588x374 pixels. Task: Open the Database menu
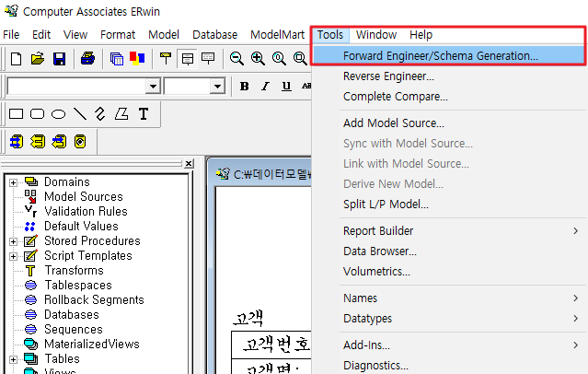[215, 35]
